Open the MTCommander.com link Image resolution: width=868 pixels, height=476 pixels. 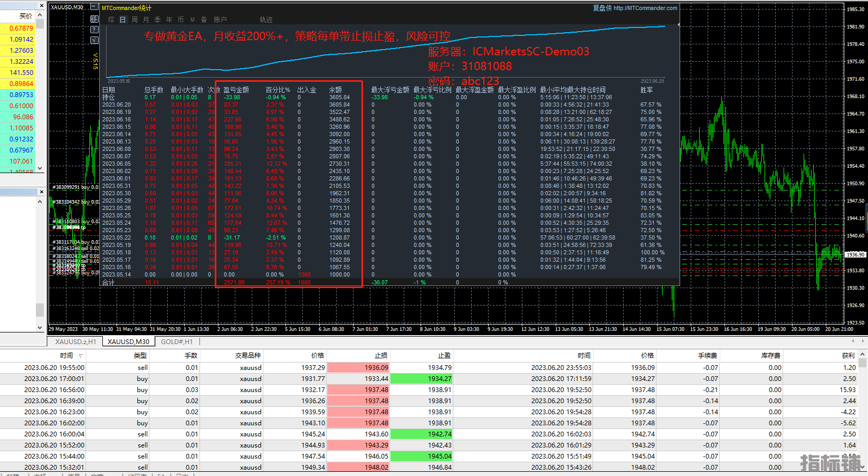click(x=645, y=8)
